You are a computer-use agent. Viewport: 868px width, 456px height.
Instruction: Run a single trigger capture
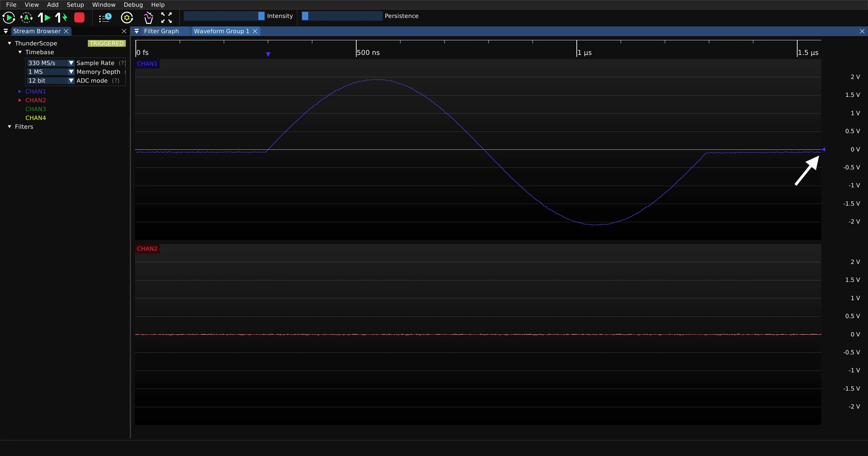click(44, 18)
